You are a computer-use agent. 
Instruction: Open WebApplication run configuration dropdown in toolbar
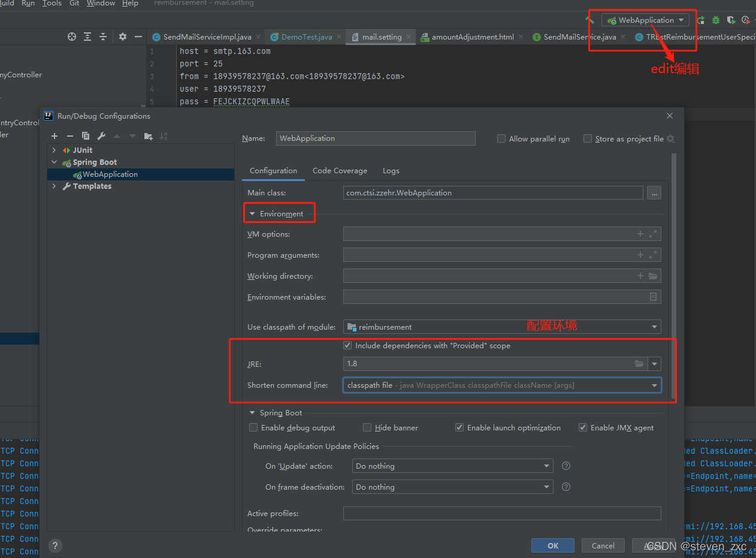pyautogui.click(x=645, y=20)
